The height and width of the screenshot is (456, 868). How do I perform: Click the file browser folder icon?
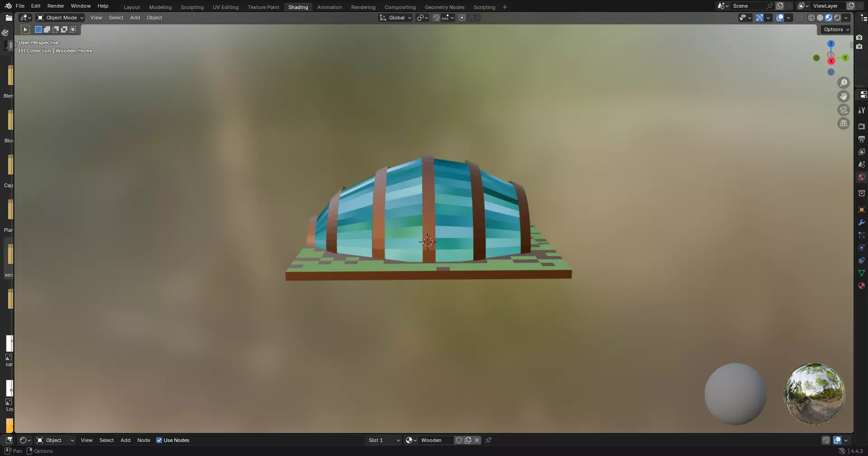click(x=9, y=18)
